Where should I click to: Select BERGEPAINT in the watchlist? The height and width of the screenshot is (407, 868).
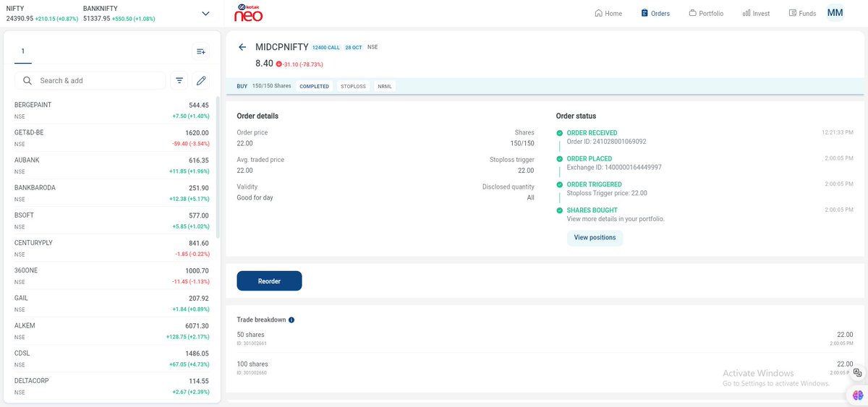pyautogui.click(x=111, y=111)
